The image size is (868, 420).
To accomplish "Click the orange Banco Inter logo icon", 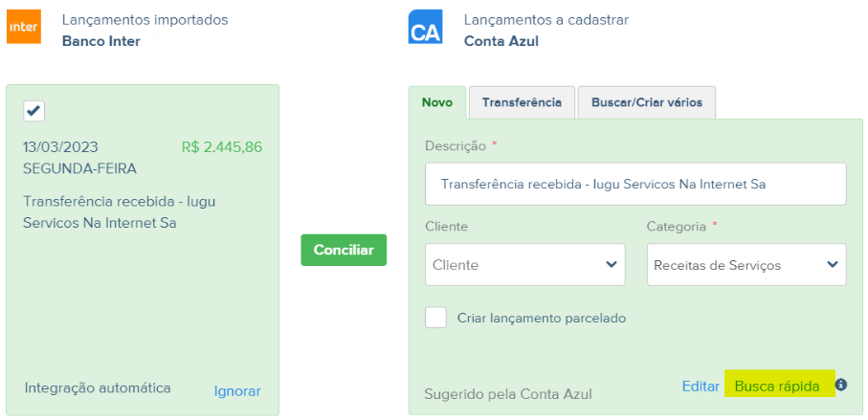I will click(x=24, y=27).
